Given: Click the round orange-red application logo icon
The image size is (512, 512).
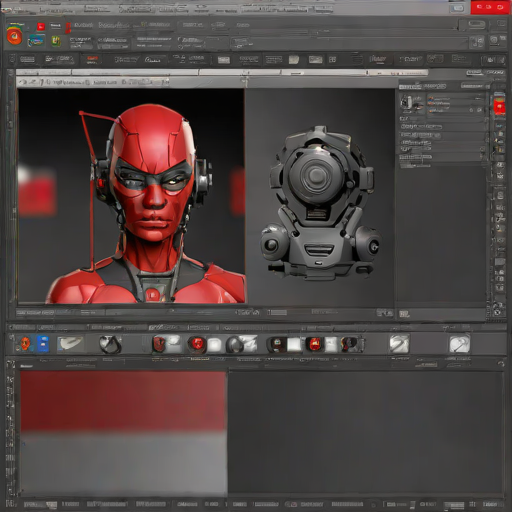Looking at the screenshot, I should click(14, 36).
